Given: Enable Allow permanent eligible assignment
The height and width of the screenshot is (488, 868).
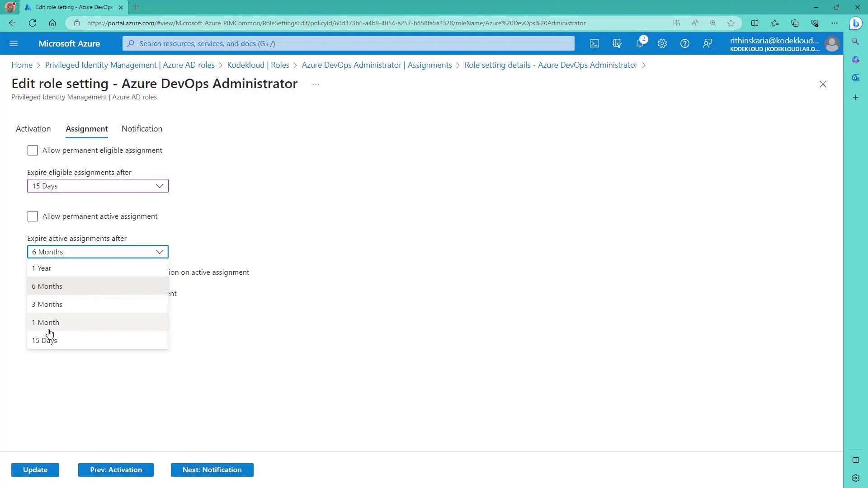Looking at the screenshot, I should pos(33,150).
